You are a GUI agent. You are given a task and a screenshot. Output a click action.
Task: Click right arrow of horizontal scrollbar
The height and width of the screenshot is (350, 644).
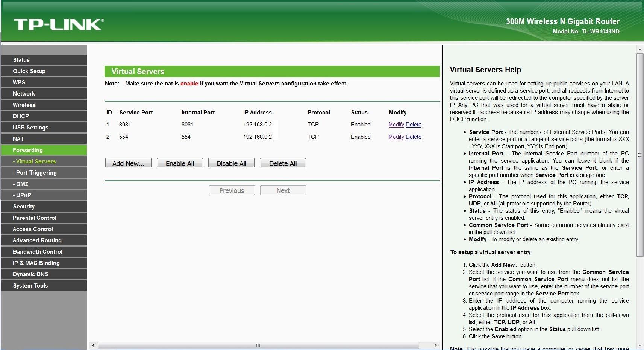436,345
